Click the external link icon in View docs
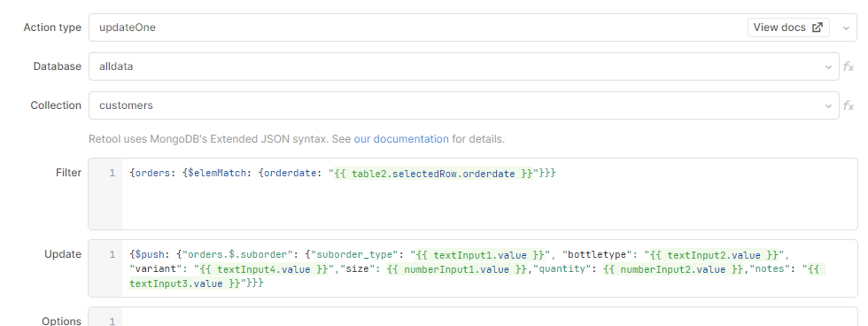 click(817, 27)
